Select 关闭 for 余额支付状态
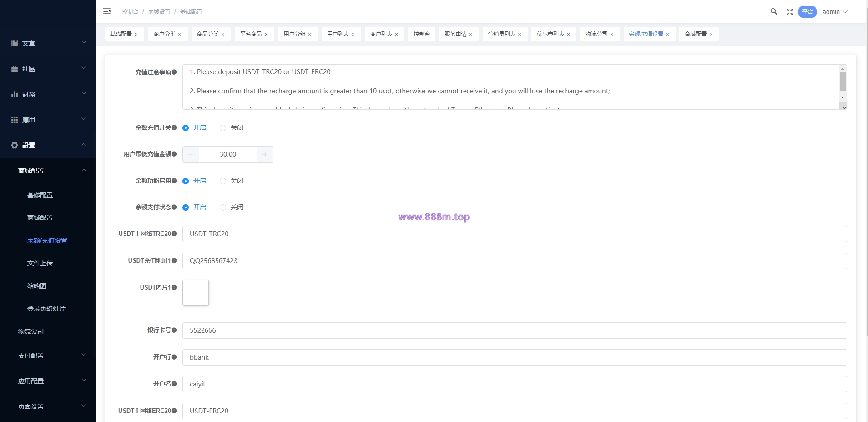Image resolution: width=868 pixels, height=422 pixels. (232, 208)
